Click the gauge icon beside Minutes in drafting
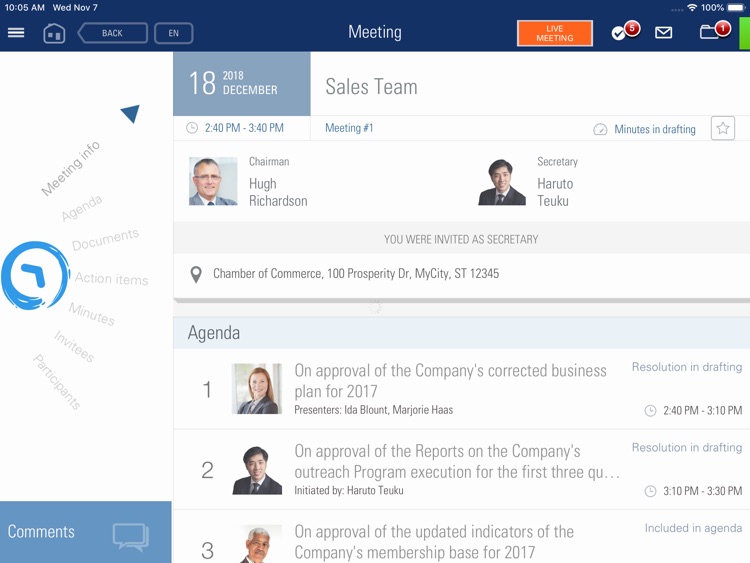This screenshot has height=563, width=750. click(600, 129)
